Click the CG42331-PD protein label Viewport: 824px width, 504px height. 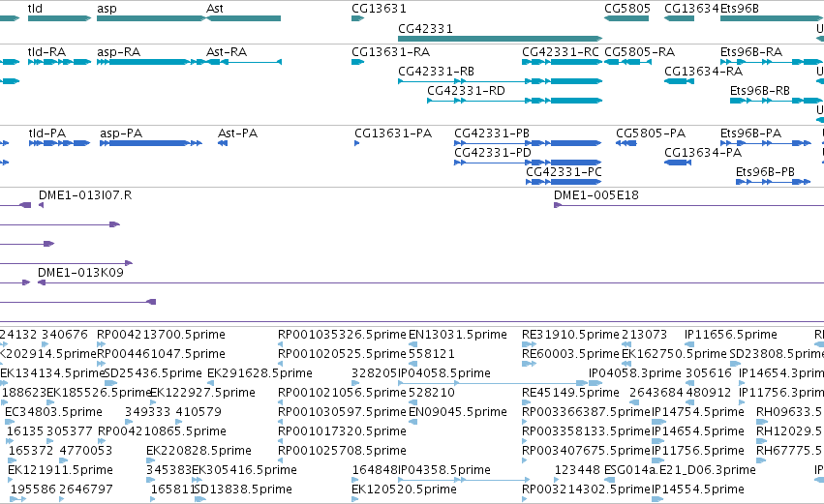point(493,153)
